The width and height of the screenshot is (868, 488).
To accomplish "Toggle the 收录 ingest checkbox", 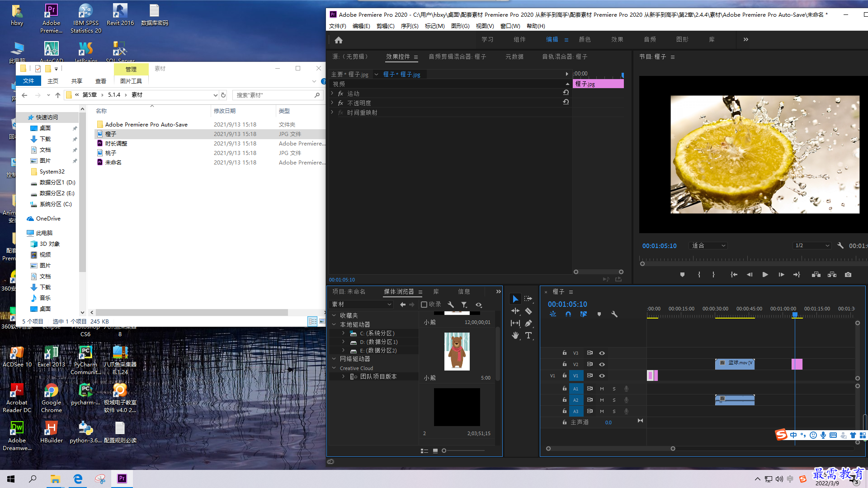I will [x=424, y=305].
